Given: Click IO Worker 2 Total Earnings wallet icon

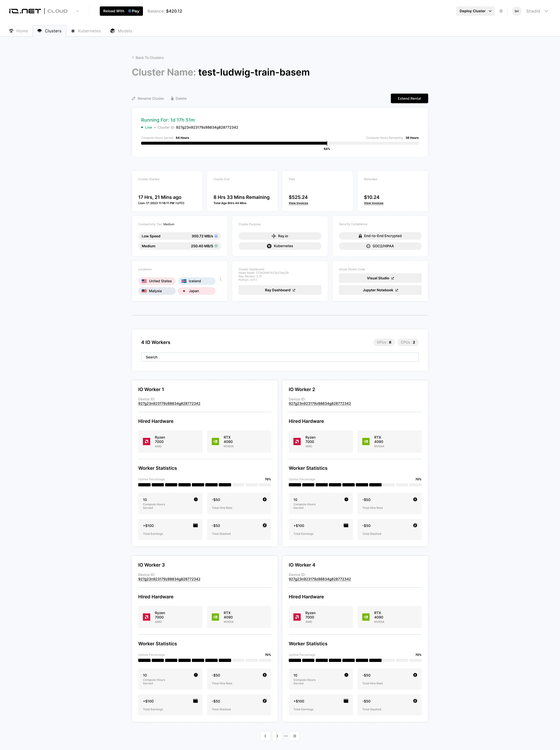Looking at the screenshot, I should pyautogui.click(x=346, y=525).
